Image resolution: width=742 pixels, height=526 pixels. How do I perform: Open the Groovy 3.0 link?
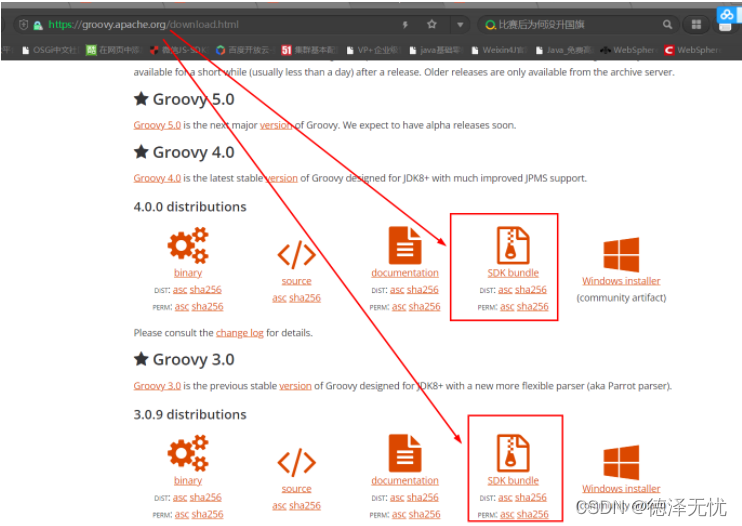tap(157, 386)
